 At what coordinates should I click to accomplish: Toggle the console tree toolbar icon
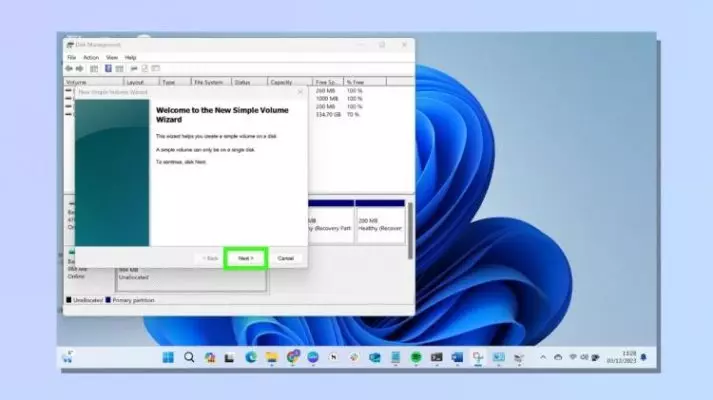[x=94, y=69]
